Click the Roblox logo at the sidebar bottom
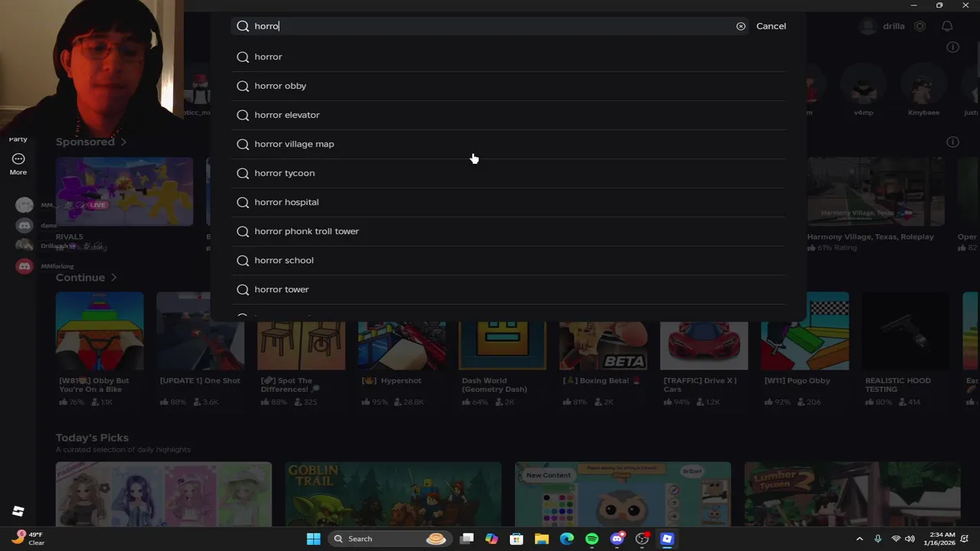The height and width of the screenshot is (551, 980). tap(18, 511)
